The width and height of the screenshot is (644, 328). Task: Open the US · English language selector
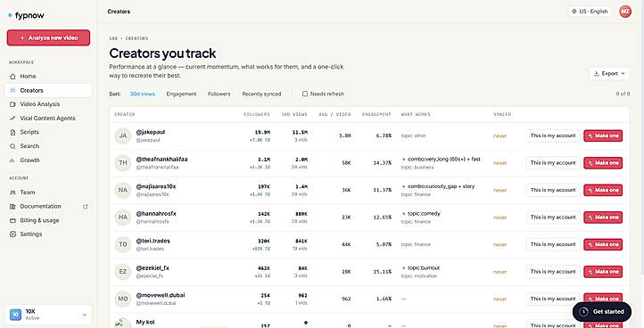(590, 12)
